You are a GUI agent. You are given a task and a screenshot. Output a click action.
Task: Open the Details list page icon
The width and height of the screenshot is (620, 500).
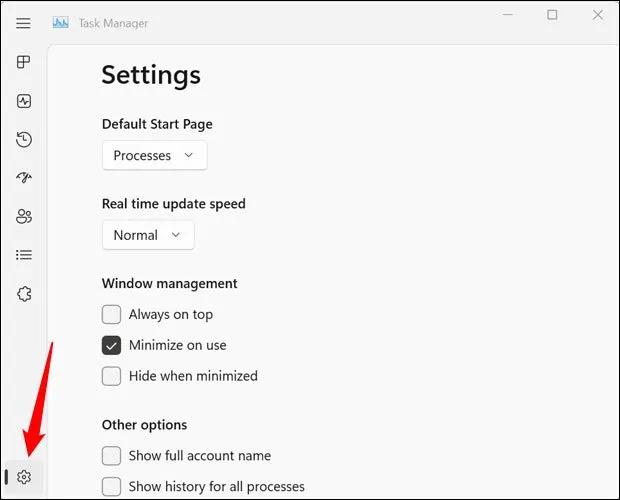[24, 255]
